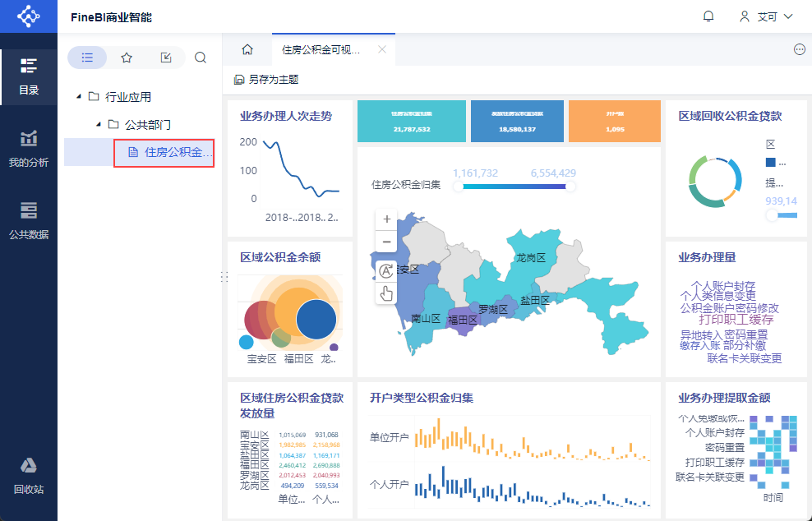Click the notification bell icon
The height and width of the screenshot is (521, 812).
point(708,16)
